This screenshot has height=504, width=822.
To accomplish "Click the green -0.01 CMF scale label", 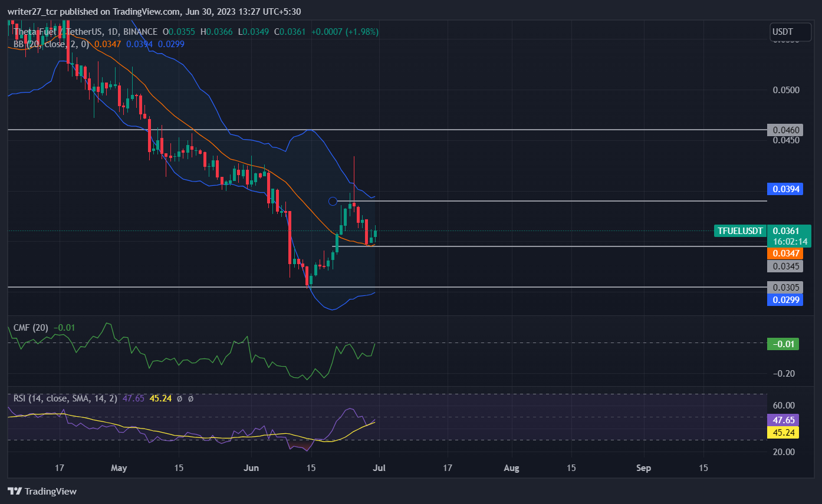I will [x=783, y=344].
